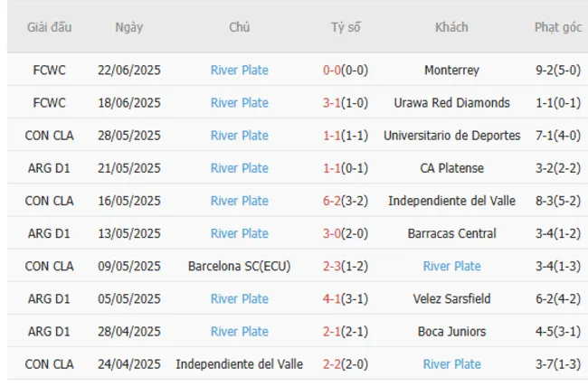Click CA Platense away team
Image resolution: width=588 pixels, height=387 pixels.
451,167
